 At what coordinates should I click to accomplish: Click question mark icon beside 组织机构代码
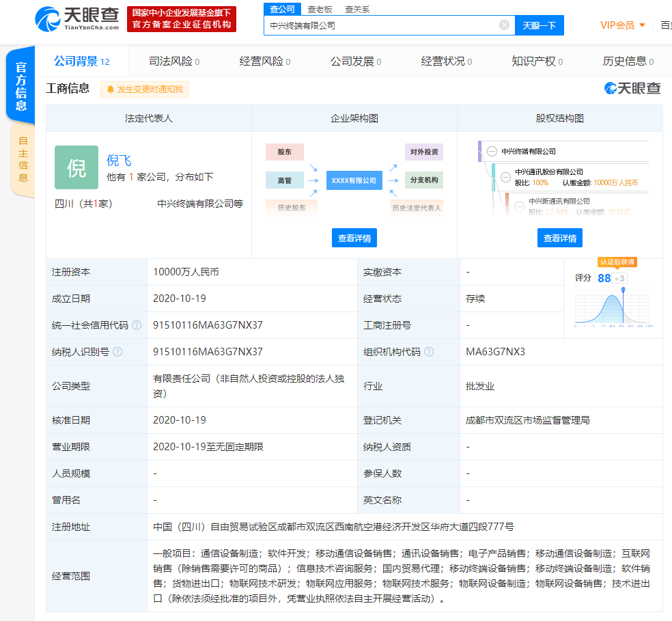428,352
